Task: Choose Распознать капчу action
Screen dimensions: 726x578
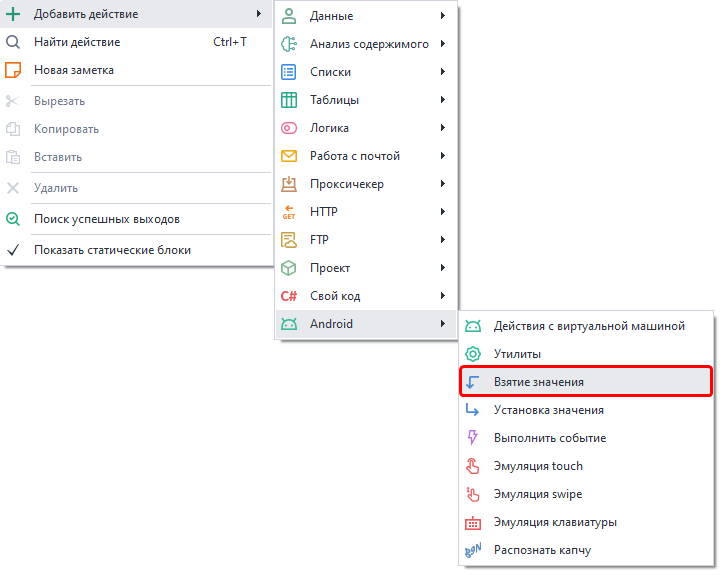Action: pos(541,550)
